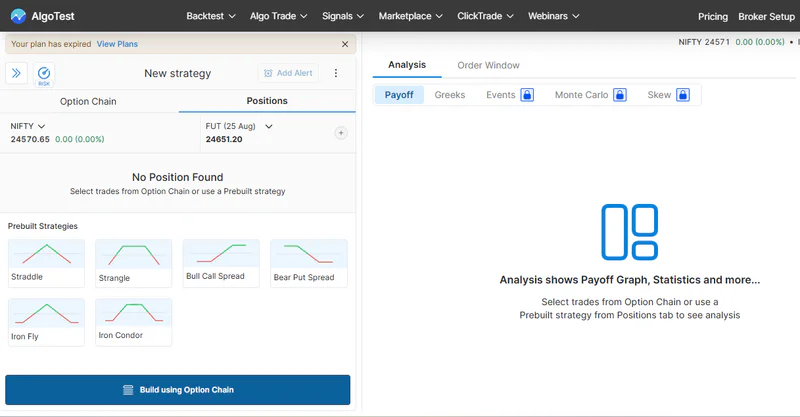Screen dimensions: 800x417
Task: Click the lock icon next to Skew
Action: tap(683, 95)
